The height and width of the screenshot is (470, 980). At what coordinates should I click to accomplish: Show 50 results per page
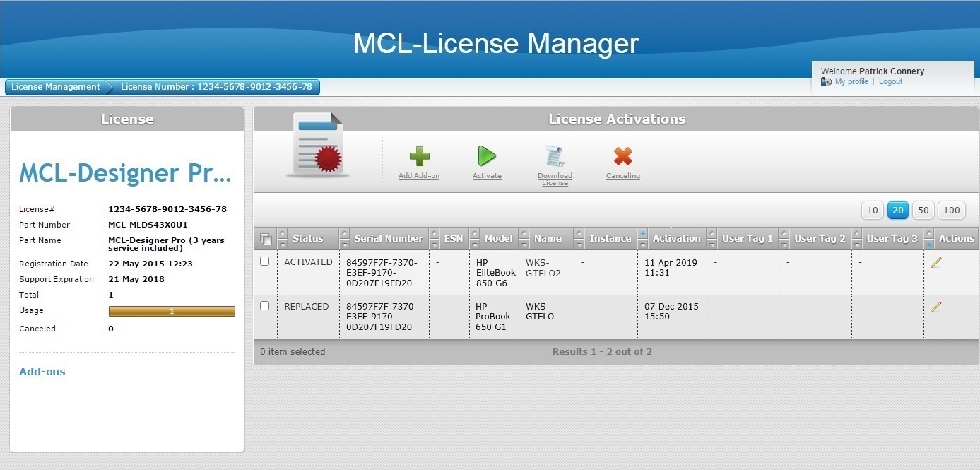(x=923, y=210)
